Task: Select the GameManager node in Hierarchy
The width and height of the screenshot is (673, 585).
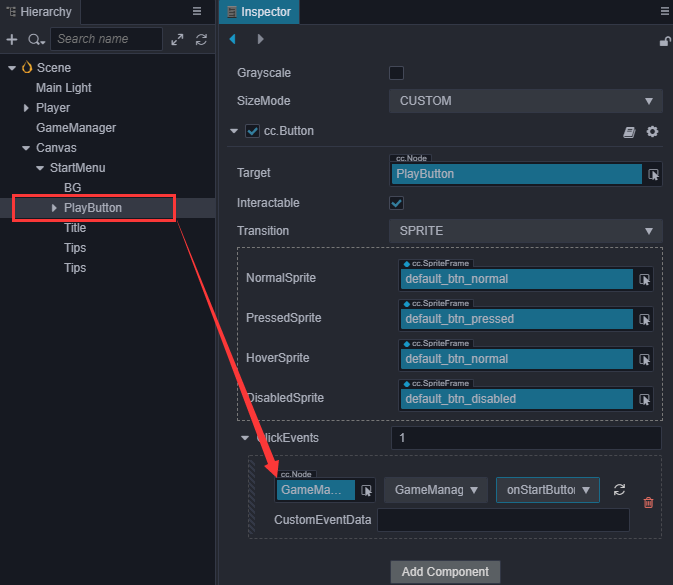Action: pyautogui.click(x=76, y=128)
